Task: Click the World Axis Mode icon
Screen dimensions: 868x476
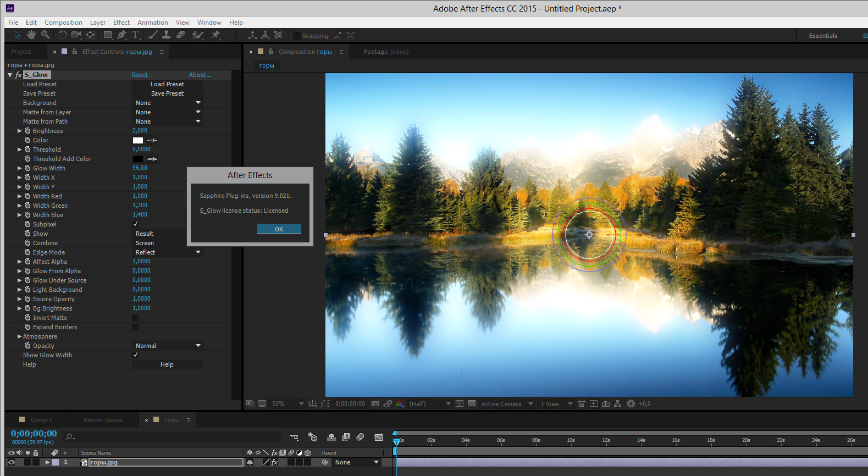Action: coord(265,35)
